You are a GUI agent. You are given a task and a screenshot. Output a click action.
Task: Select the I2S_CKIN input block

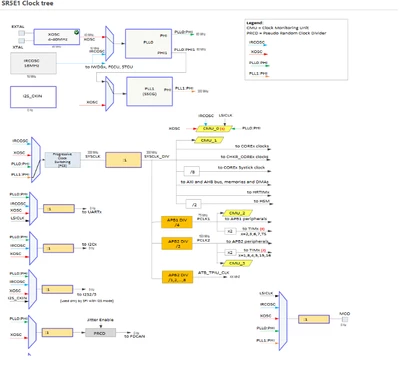point(33,97)
